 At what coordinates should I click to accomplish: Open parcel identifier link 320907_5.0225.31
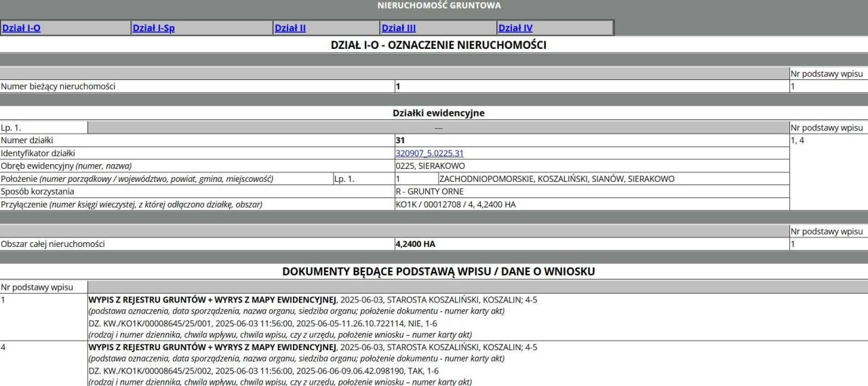pyautogui.click(x=429, y=153)
